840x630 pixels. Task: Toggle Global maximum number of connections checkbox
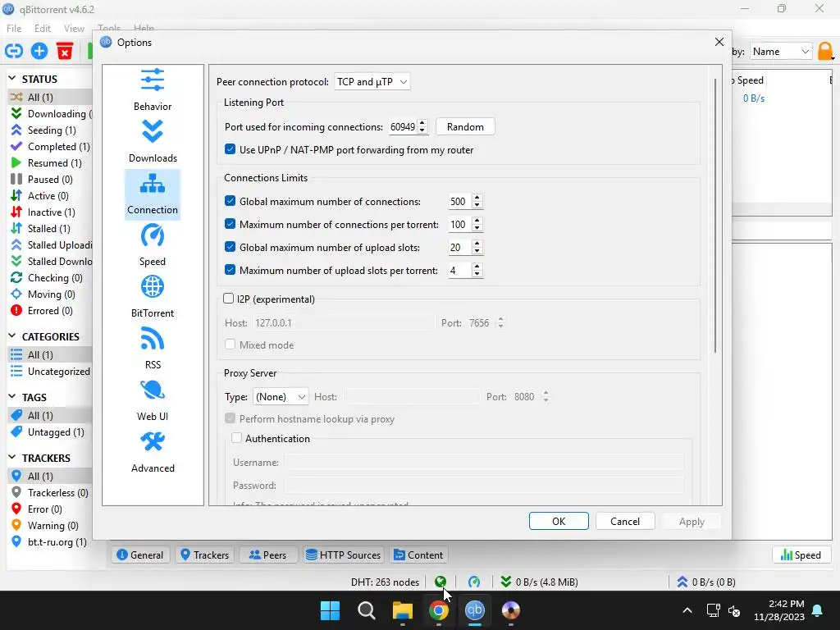(230, 201)
